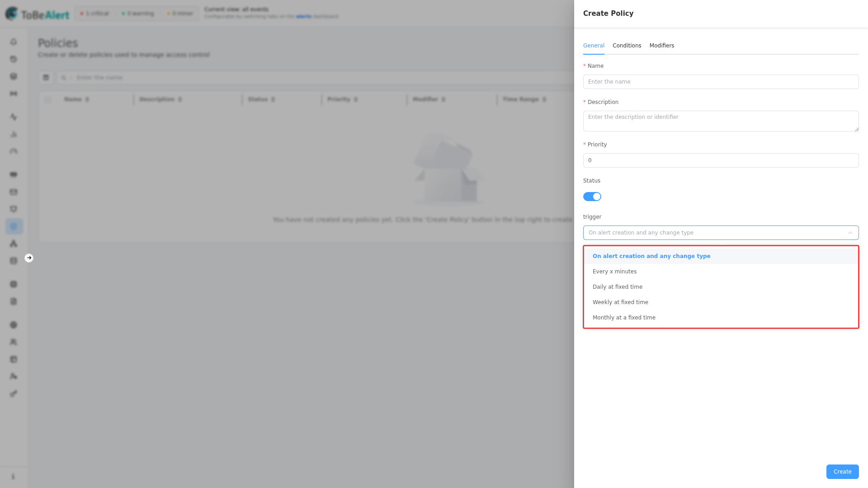Click the Create button
Screen dimensions: 868x488
tap(842, 472)
